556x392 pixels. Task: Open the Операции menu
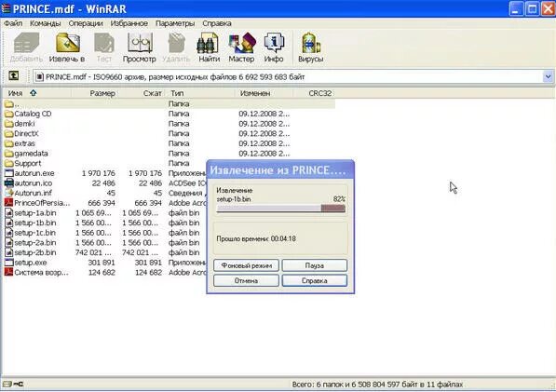click(x=86, y=23)
